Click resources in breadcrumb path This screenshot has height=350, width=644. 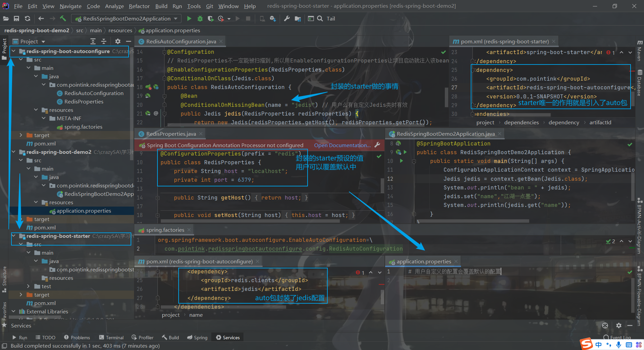coord(120,30)
